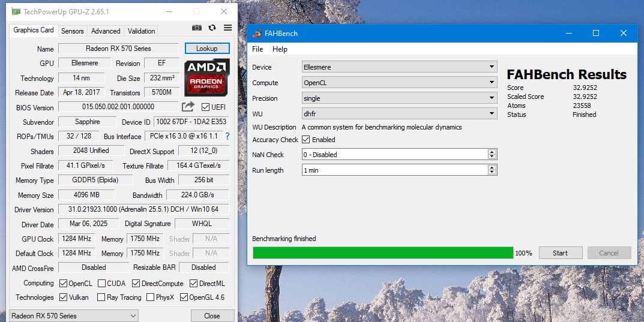The width and height of the screenshot is (644, 322).
Task: Click the AMD Radeon Graphics logo
Action: pyautogui.click(x=206, y=77)
